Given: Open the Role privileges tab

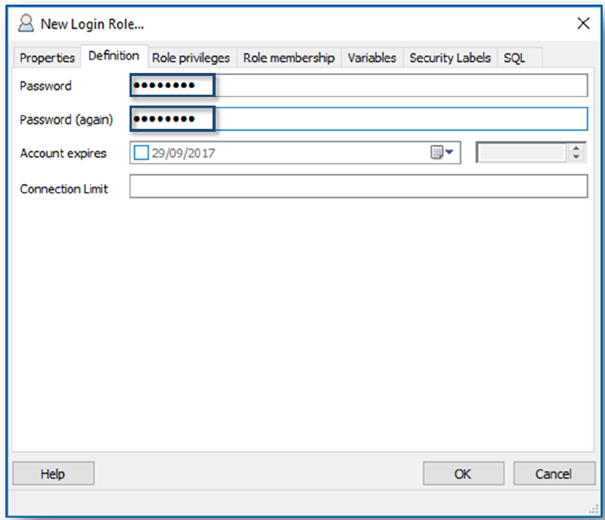Looking at the screenshot, I should [x=191, y=58].
